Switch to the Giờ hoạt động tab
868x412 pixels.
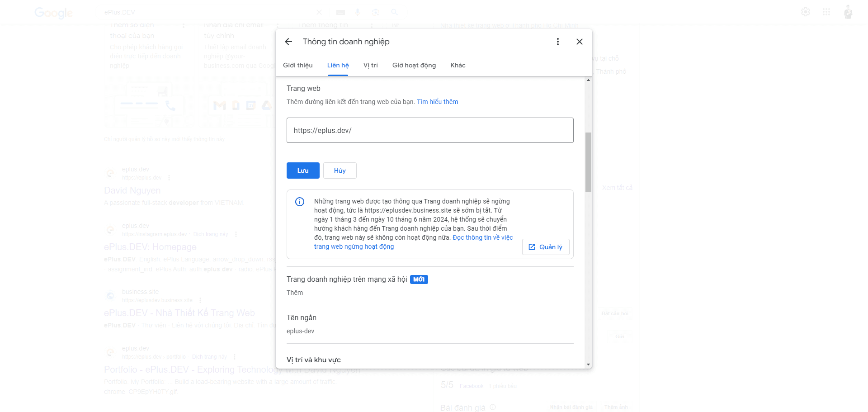pos(414,65)
